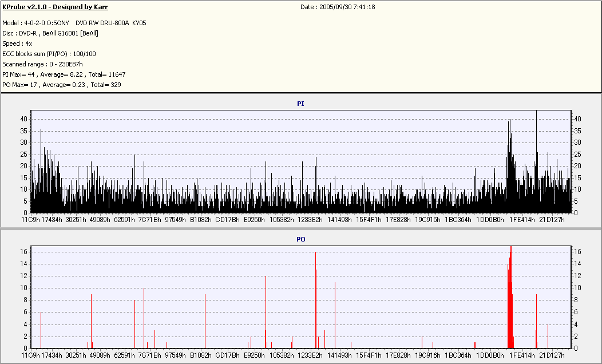Click the ECC blocks sum (PI/PO) line

(49, 54)
